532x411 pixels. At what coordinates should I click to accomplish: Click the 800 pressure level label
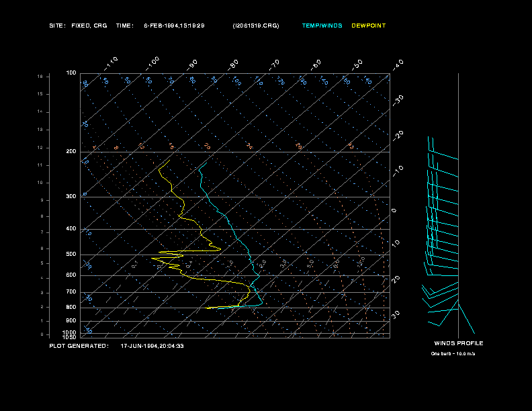[71, 307]
